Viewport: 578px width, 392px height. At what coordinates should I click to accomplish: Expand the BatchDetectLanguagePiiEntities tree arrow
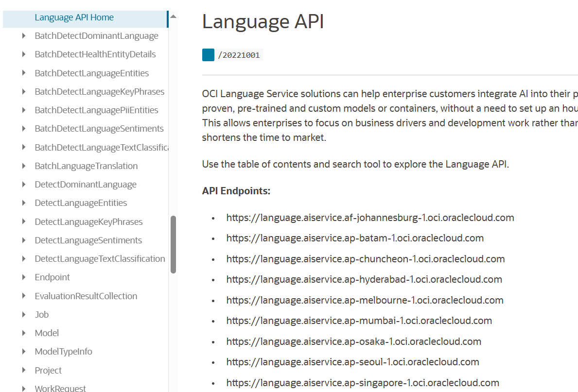coord(24,110)
